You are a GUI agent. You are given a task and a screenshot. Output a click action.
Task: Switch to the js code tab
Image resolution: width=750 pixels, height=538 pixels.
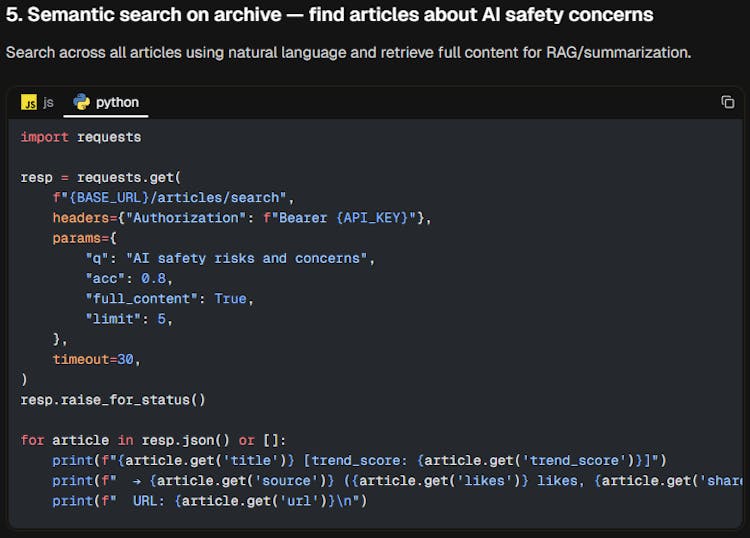point(38,102)
